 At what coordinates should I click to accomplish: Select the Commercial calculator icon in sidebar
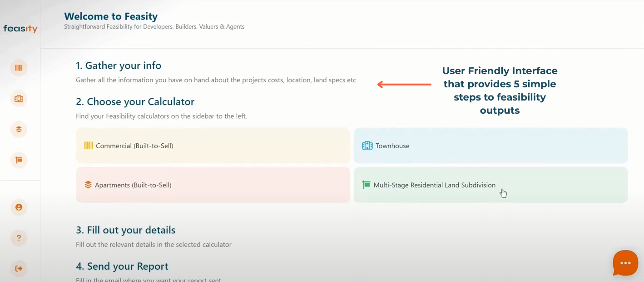tap(19, 67)
